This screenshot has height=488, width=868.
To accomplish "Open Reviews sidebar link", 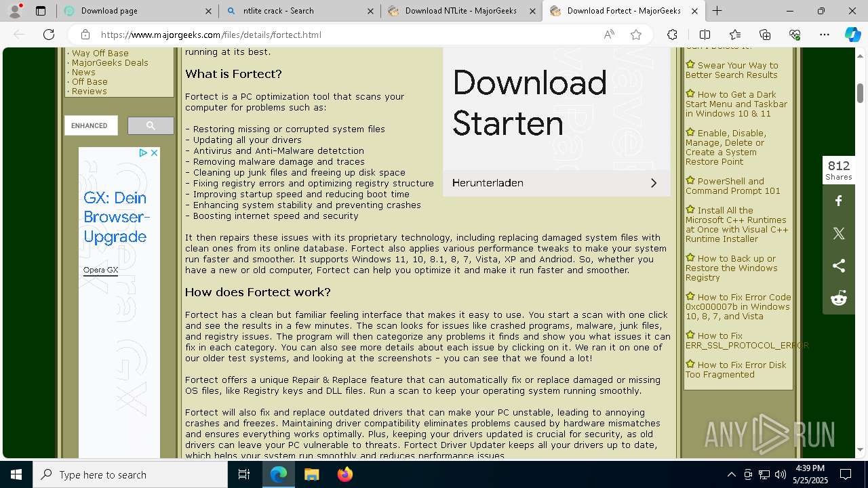I will point(89,91).
